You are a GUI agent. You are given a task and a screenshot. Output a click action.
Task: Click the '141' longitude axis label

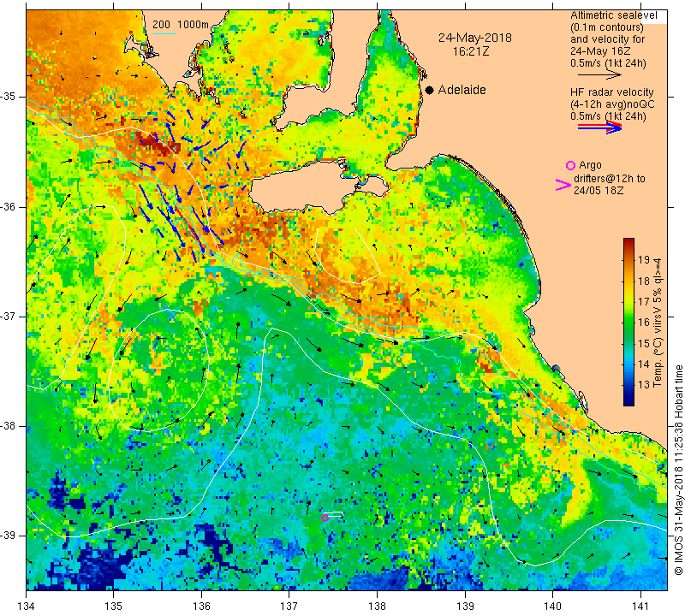coord(640,607)
